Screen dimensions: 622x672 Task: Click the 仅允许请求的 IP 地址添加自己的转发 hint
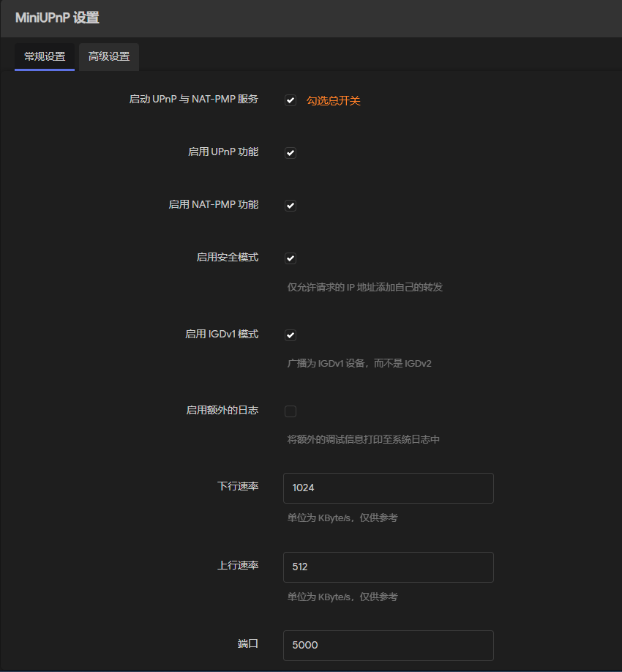365,287
